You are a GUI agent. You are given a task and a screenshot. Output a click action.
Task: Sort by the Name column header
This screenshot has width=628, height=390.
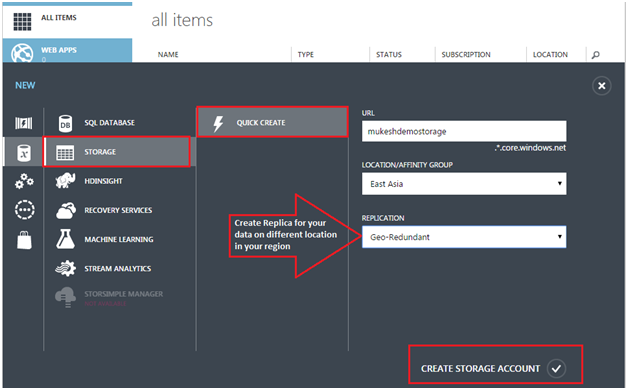point(168,54)
